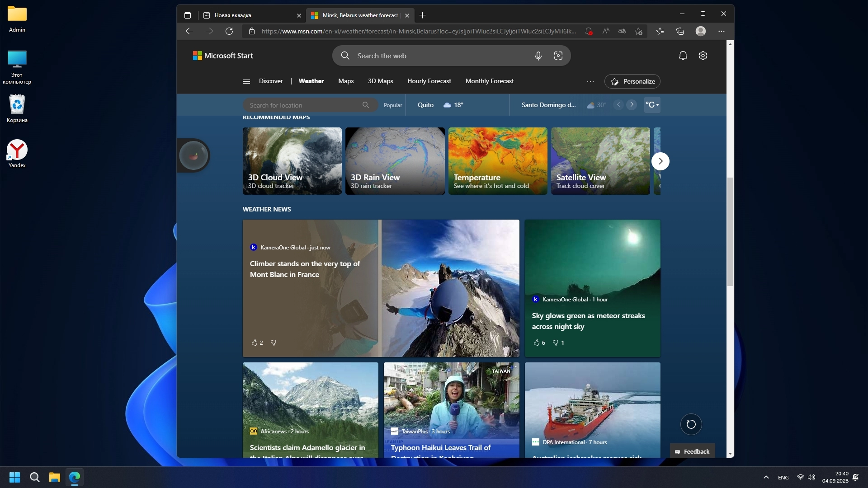The image size is (868, 488).
Task: Like the meteor streaks article
Action: click(x=537, y=343)
